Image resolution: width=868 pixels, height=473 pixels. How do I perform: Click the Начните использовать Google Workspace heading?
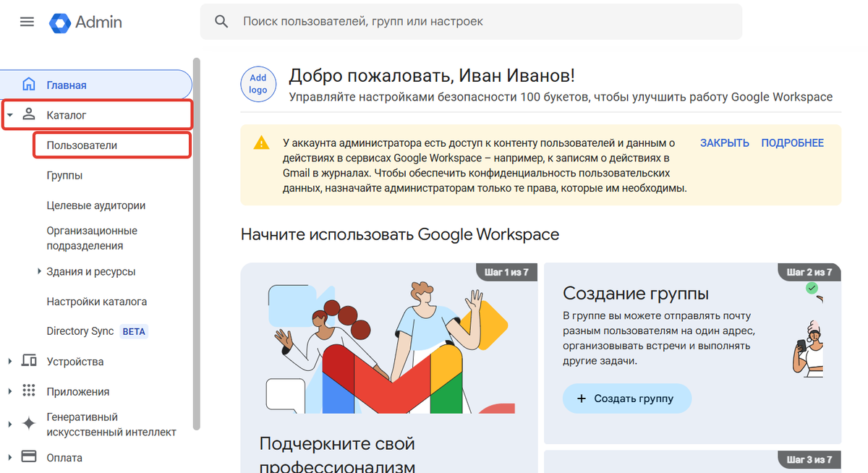(x=400, y=234)
